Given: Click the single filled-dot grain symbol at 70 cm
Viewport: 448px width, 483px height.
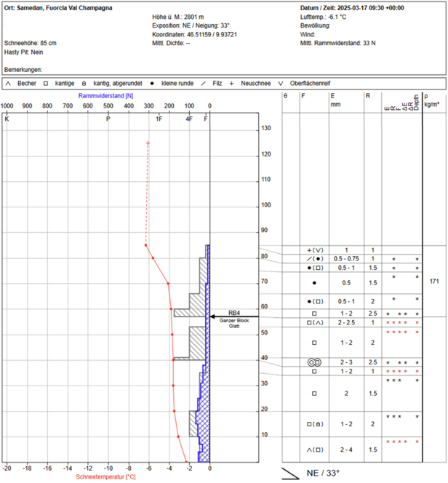Looking at the screenshot, I should click(x=313, y=282).
